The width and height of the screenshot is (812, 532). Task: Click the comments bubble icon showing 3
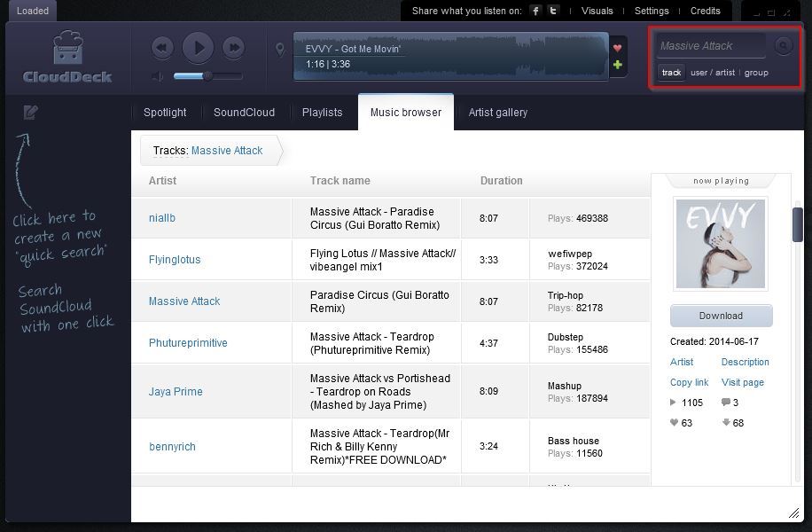tap(725, 402)
